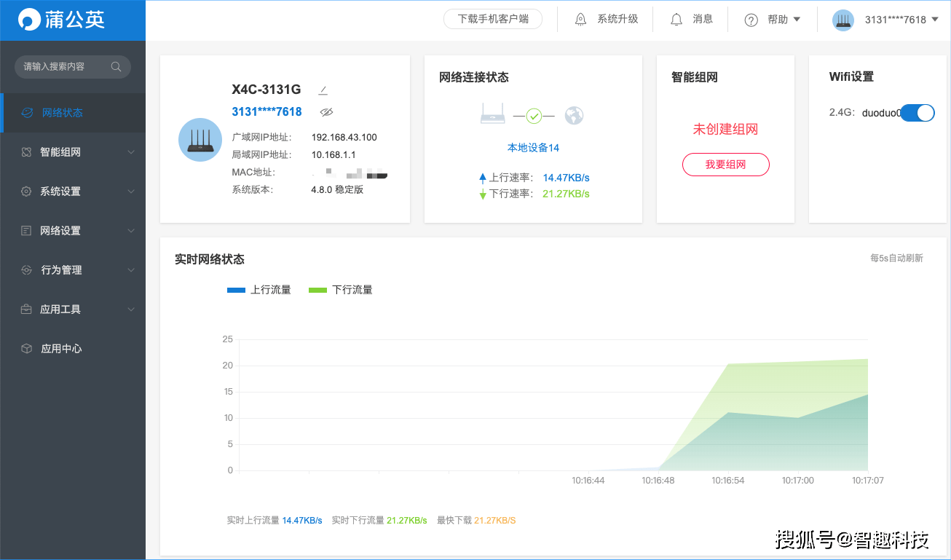The width and height of the screenshot is (951, 560).
Task: Click the blue upload arrow icon
Action: coord(483,178)
